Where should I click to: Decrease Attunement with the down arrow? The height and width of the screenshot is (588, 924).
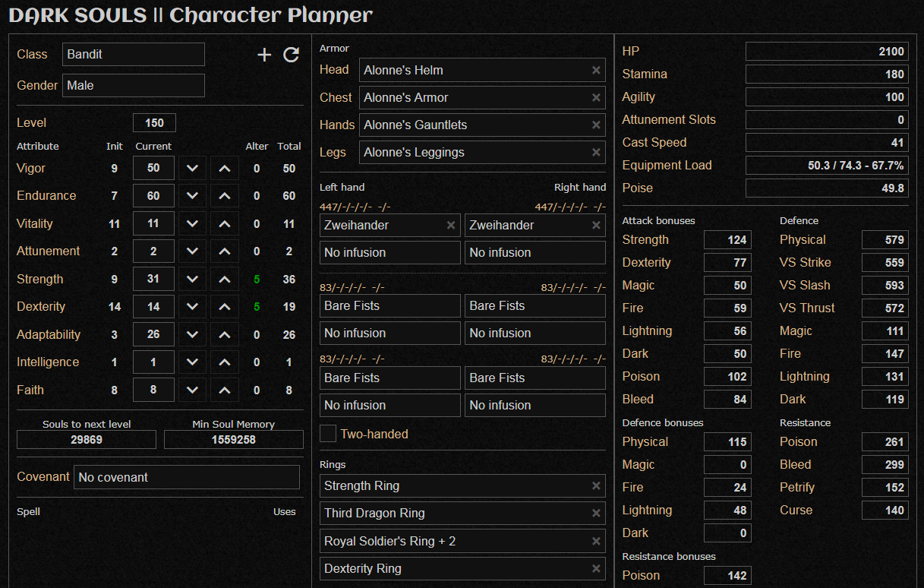click(x=193, y=251)
